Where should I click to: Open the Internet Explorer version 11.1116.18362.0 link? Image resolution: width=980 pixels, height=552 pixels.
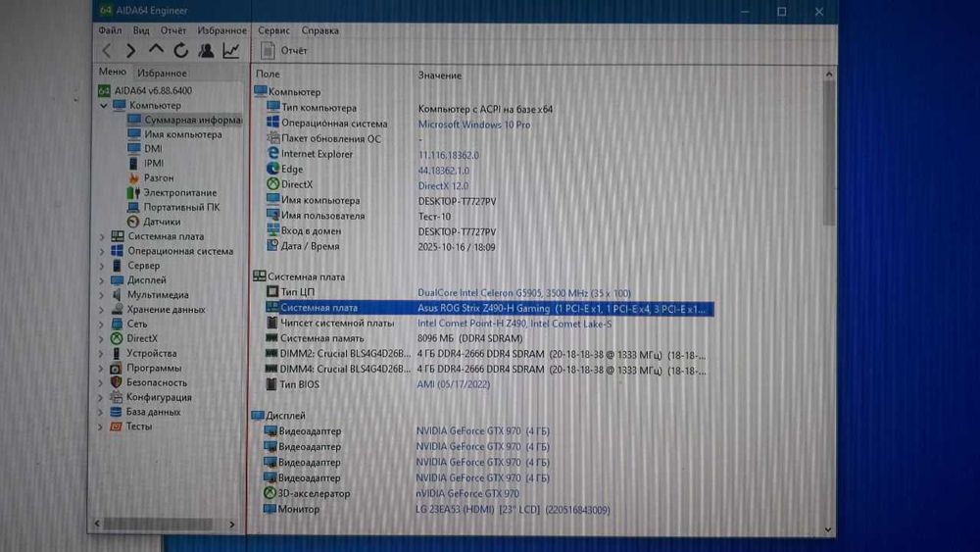448,155
